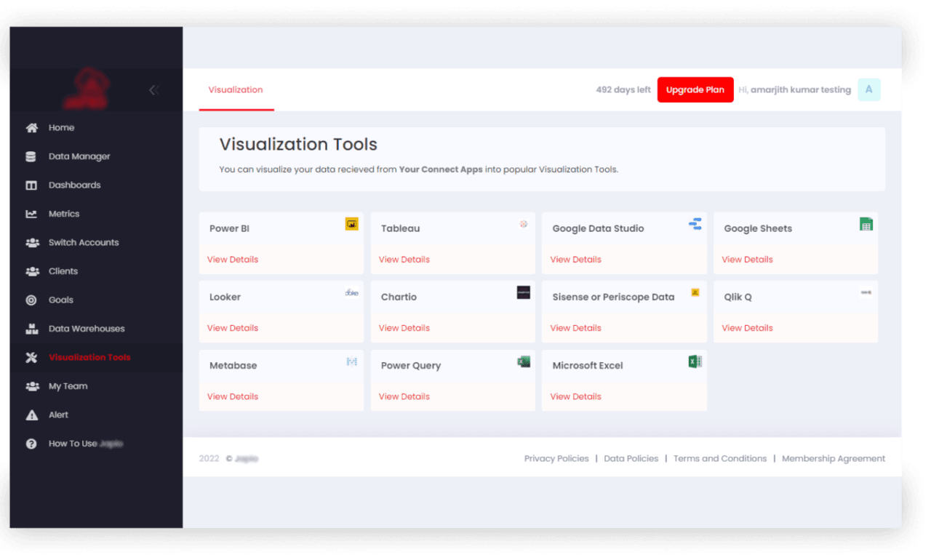This screenshot has height=560, width=931.
Task: Click the Switch Accounts people icon
Action: point(32,243)
